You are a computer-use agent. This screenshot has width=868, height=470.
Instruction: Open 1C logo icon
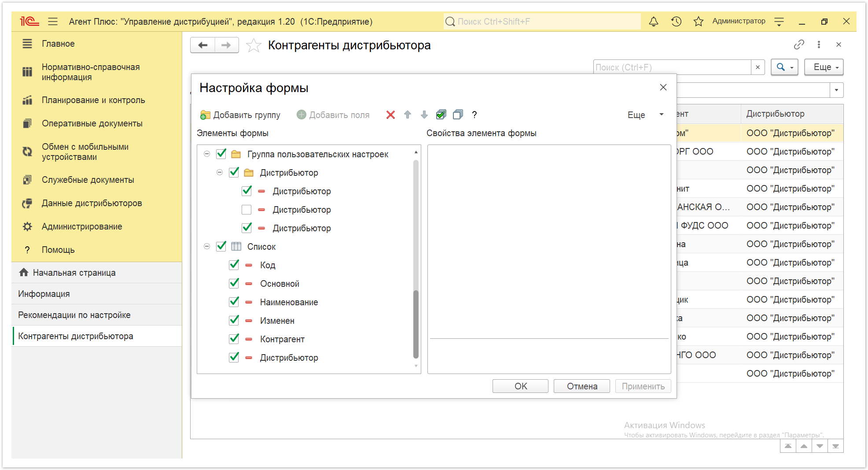coord(29,21)
